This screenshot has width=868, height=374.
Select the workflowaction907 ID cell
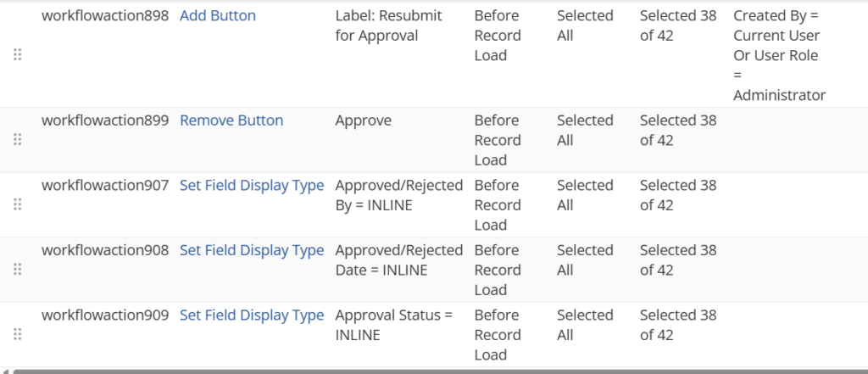coord(105,185)
